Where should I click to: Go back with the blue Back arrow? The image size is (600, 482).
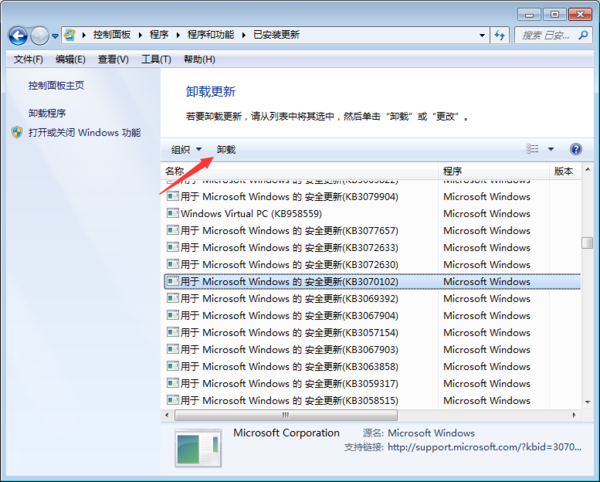[x=18, y=36]
